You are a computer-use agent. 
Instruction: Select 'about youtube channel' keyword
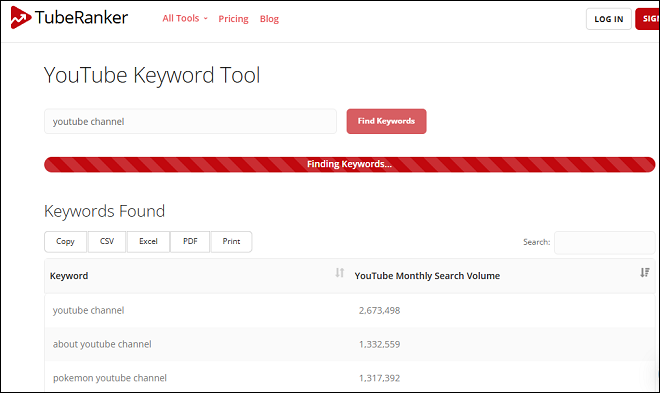[x=102, y=344]
